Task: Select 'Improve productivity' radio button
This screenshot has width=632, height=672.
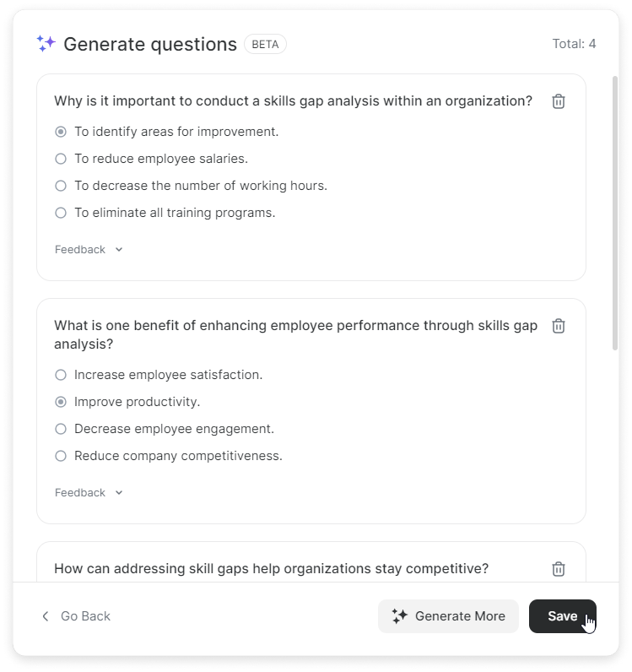Action: tap(61, 402)
